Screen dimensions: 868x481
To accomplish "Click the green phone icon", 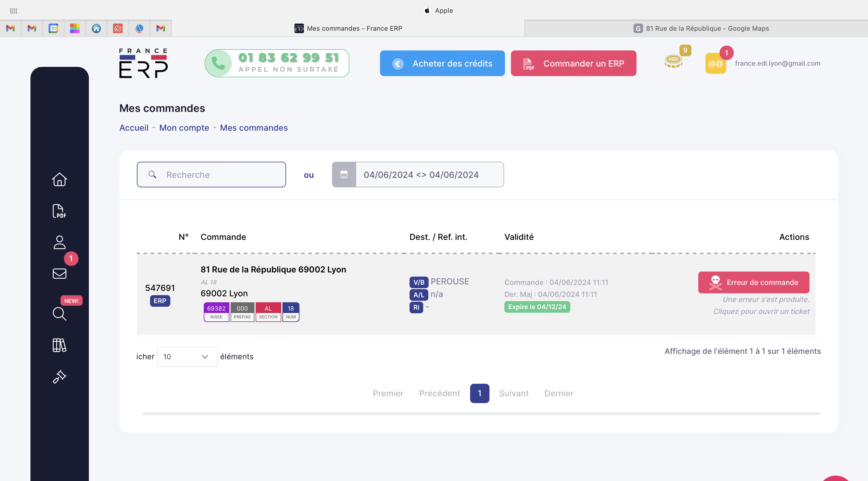I will [218, 63].
